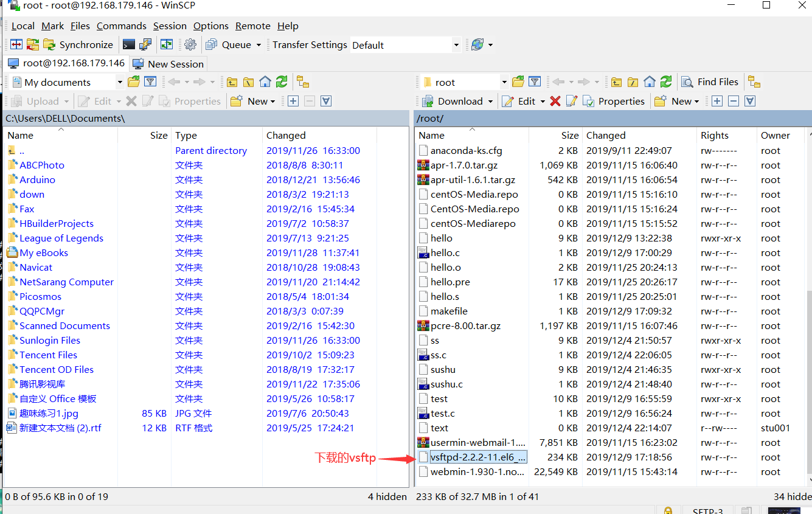Screen dimensions: 812x514
Task: Expand the remote Edit dropdown arrow
Action: 543,102
